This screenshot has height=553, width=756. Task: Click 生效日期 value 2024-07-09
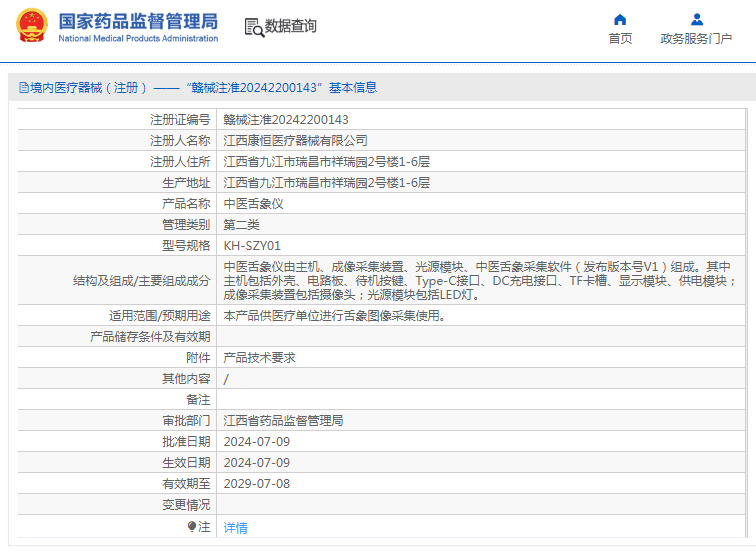point(257,463)
